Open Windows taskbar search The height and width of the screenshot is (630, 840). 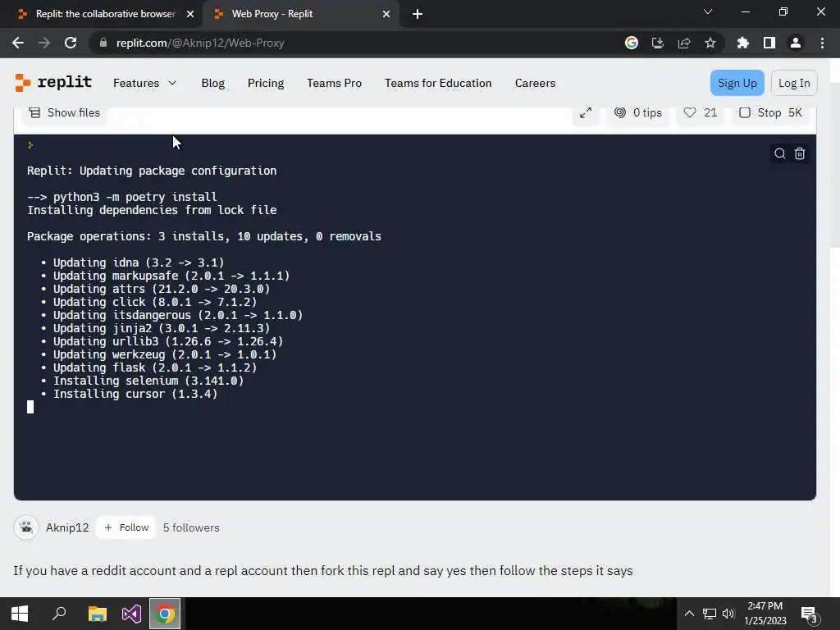59,614
